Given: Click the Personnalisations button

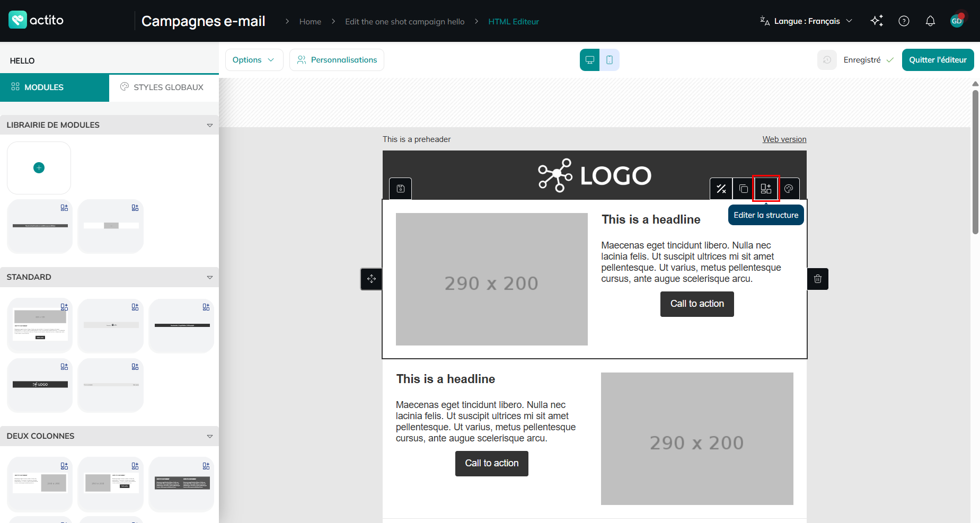Looking at the screenshot, I should [x=337, y=60].
